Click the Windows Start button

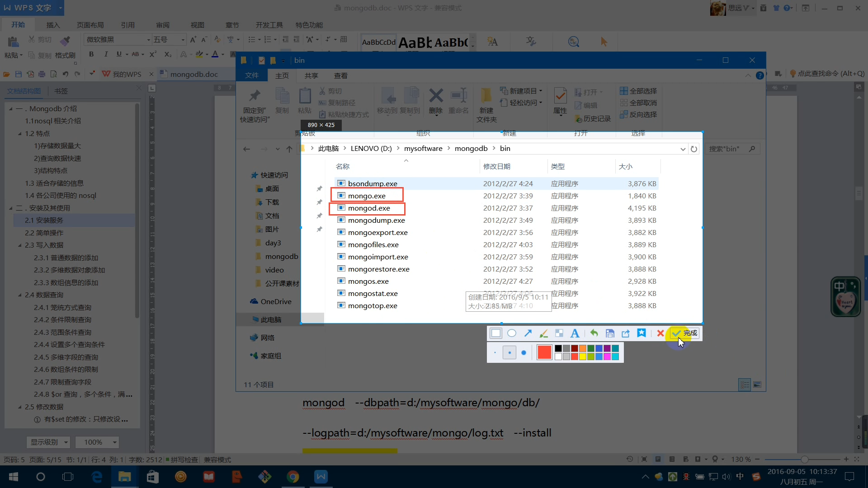pyautogui.click(x=14, y=477)
